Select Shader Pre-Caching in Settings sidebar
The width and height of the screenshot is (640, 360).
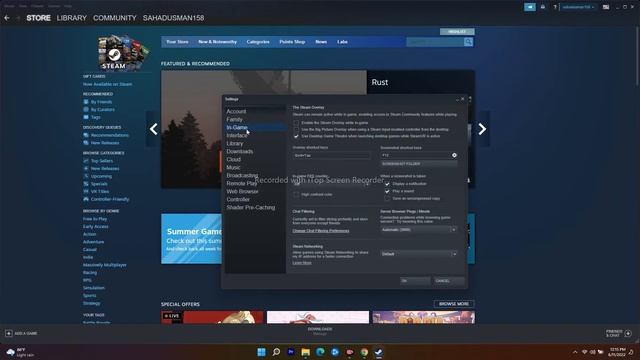click(251, 207)
